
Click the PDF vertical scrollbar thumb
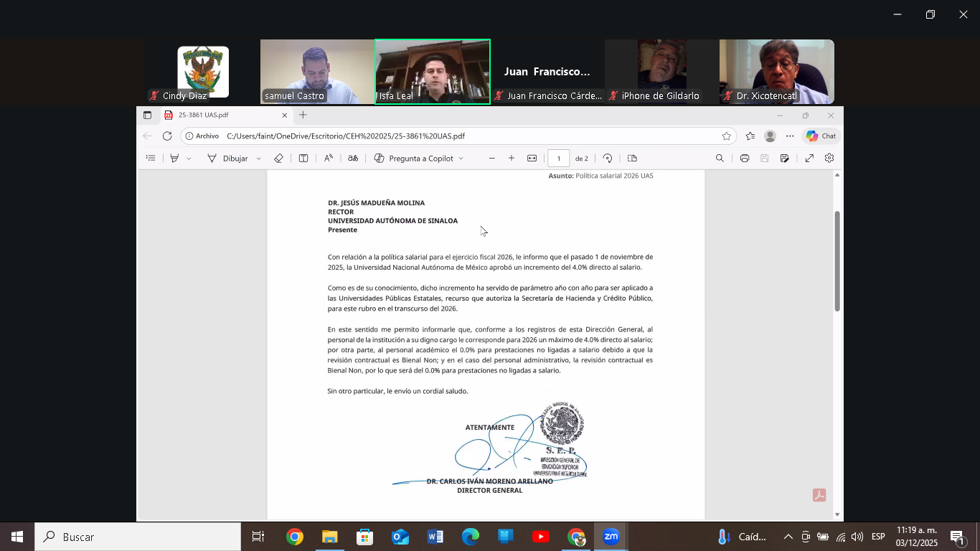(x=837, y=260)
